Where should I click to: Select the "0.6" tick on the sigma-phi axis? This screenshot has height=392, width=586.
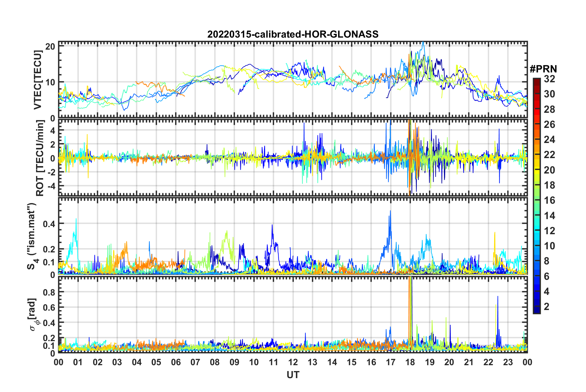click(49, 307)
